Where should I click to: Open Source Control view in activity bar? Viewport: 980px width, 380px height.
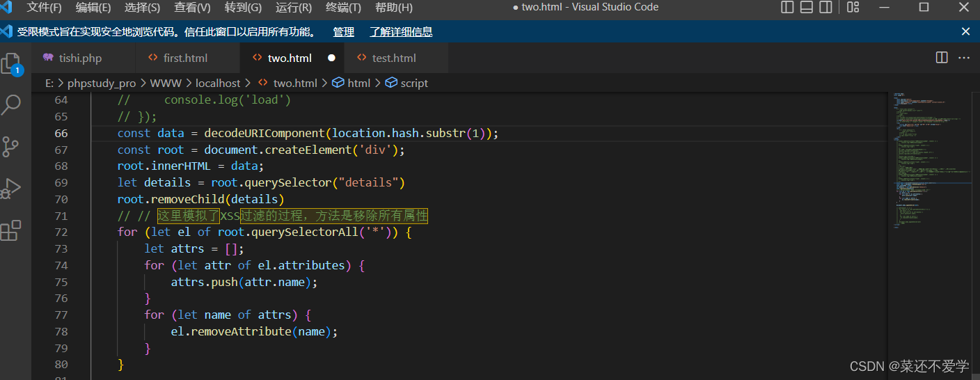point(11,147)
